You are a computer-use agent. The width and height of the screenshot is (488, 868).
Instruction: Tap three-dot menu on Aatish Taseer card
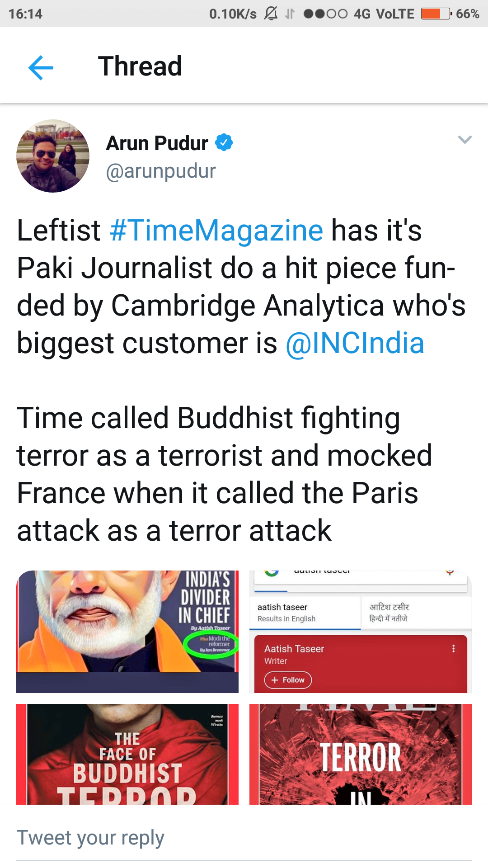click(x=453, y=649)
